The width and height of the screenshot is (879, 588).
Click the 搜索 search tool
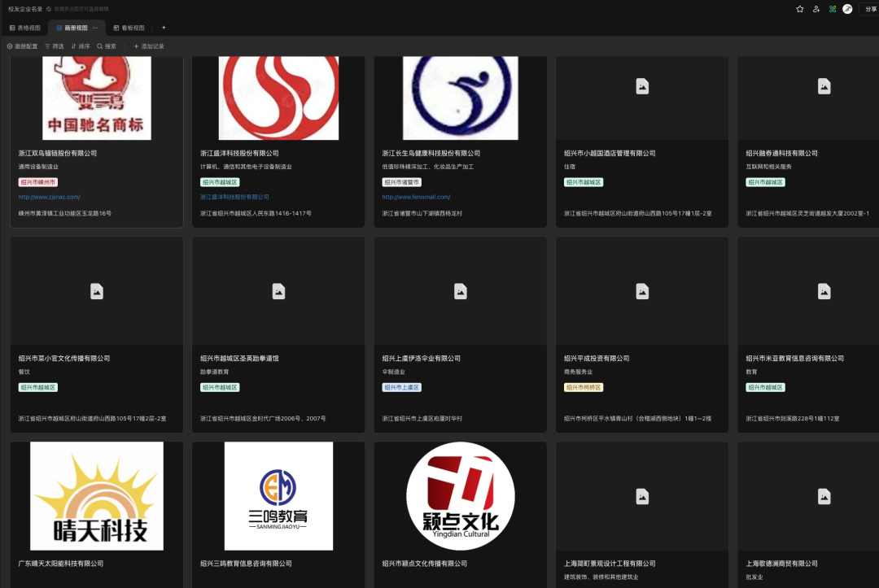coord(107,46)
